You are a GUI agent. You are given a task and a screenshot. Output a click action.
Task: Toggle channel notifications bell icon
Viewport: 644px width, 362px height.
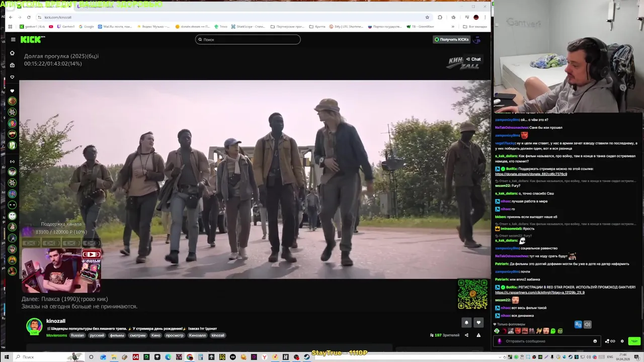point(466,322)
